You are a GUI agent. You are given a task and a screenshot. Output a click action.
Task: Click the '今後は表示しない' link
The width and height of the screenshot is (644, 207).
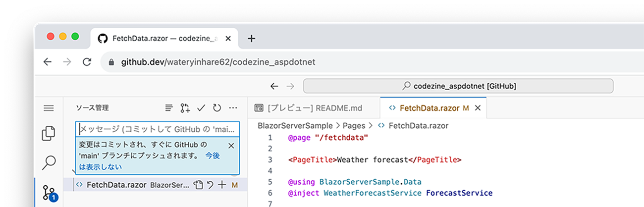coord(148,161)
